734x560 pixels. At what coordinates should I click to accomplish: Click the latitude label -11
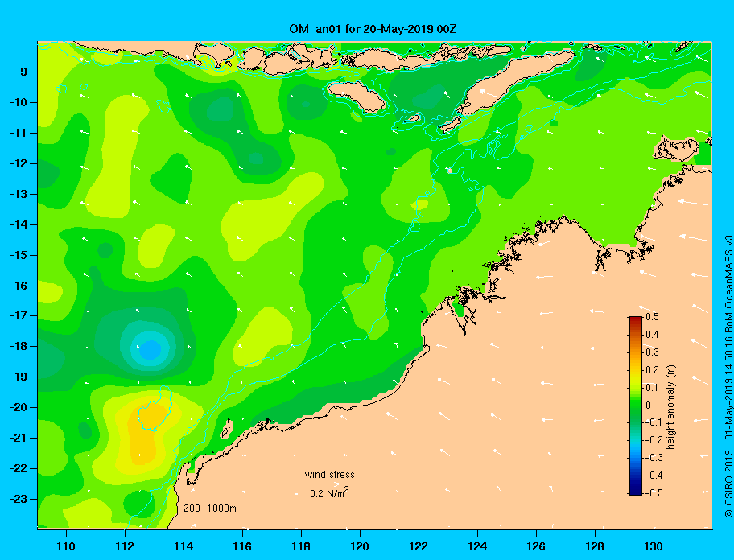[22, 133]
